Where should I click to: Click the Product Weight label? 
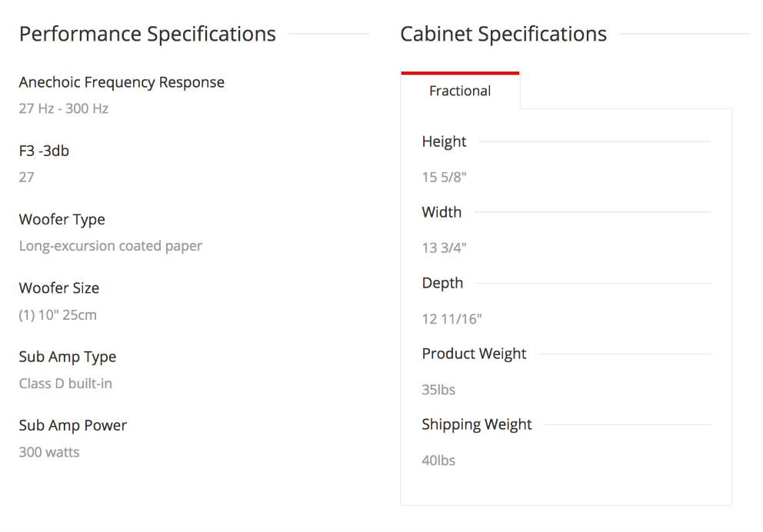pyautogui.click(x=474, y=354)
